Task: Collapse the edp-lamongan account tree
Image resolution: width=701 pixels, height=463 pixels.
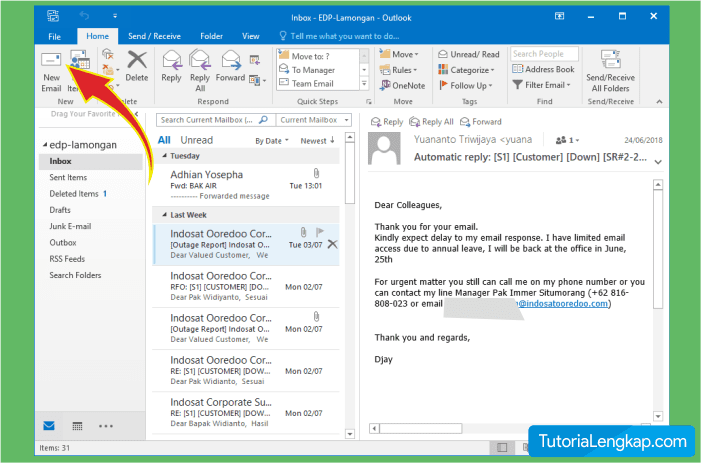Action: 45,145
